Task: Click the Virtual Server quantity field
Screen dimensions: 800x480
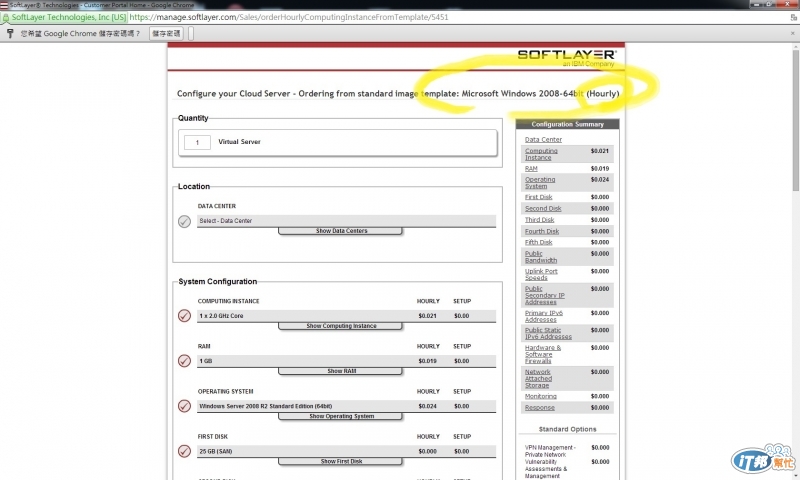Action: coord(197,142)
